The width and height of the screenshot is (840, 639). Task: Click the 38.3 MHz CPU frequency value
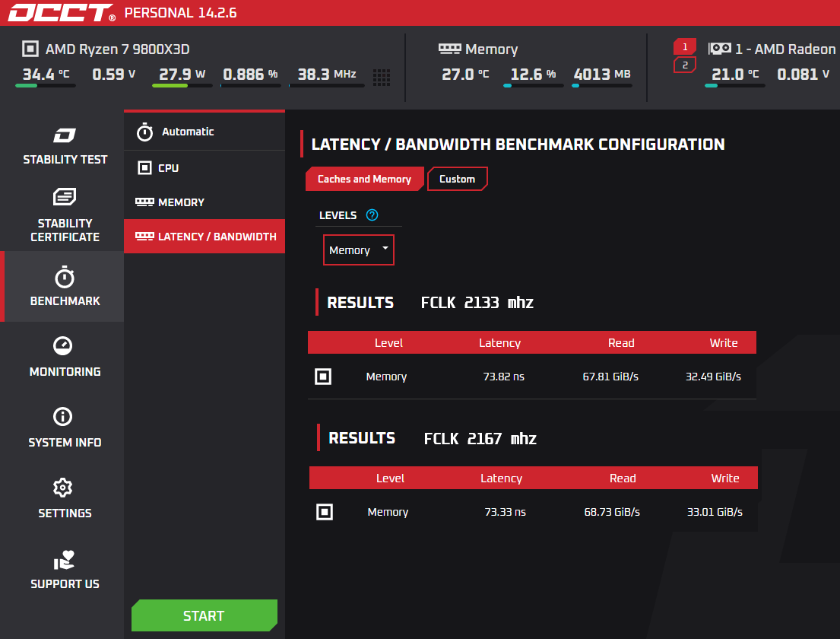tap(327, 74)
